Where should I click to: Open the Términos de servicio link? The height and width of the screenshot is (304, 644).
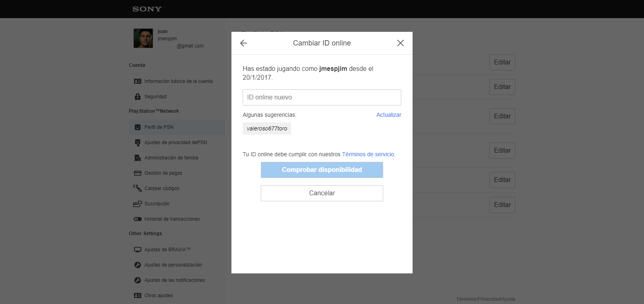[368, 154]
